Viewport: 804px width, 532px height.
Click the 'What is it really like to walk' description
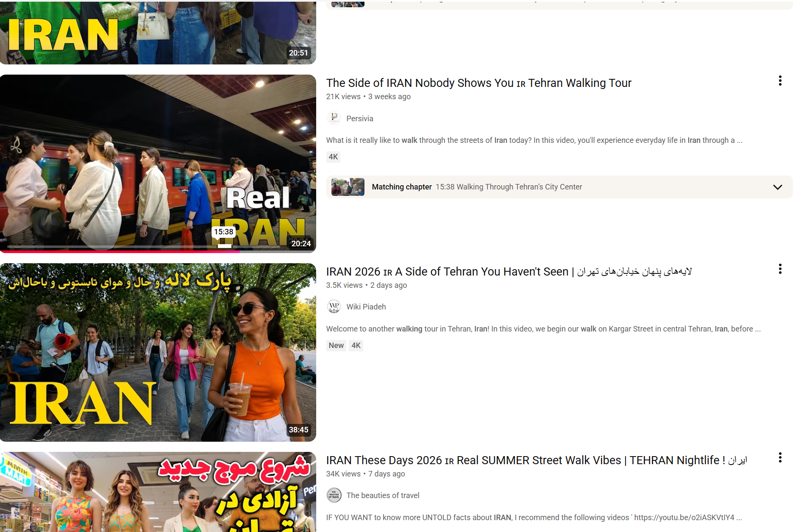click(534, 140)
